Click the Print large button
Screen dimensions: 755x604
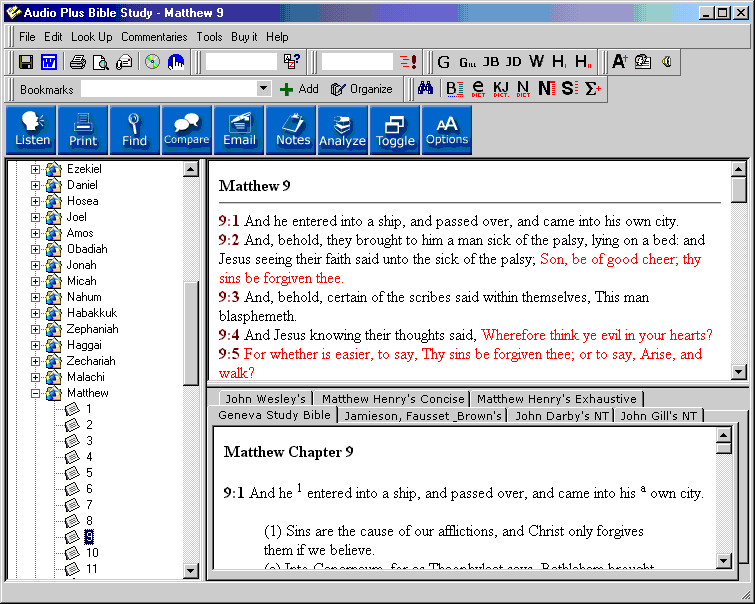tap(83, 130)
